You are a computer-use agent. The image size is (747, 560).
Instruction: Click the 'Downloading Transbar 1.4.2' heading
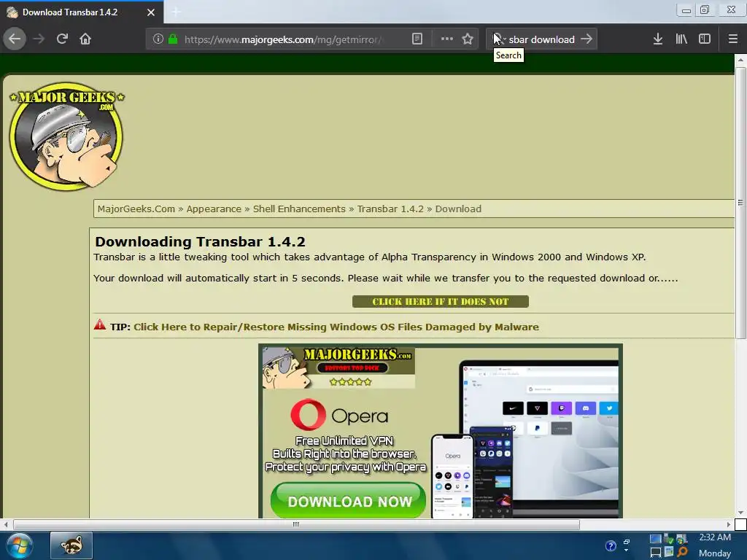[200, 242]
